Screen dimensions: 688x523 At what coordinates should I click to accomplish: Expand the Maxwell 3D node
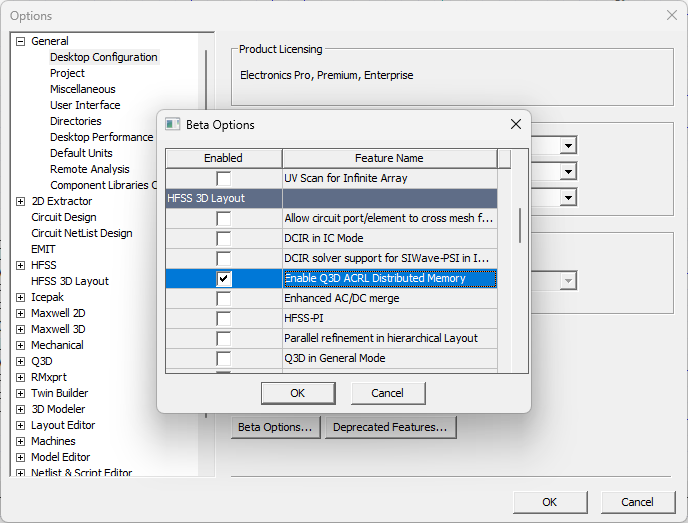[x=20, y=330]
